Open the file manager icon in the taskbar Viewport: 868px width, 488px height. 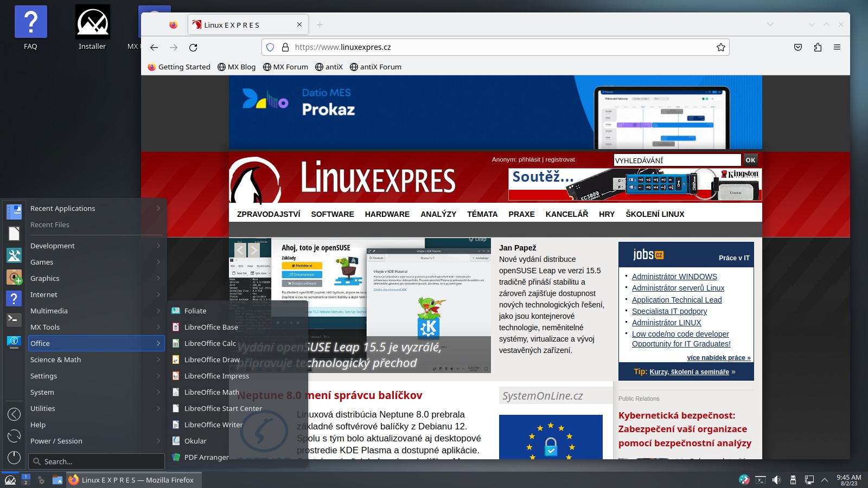click(x=58, y=480)
